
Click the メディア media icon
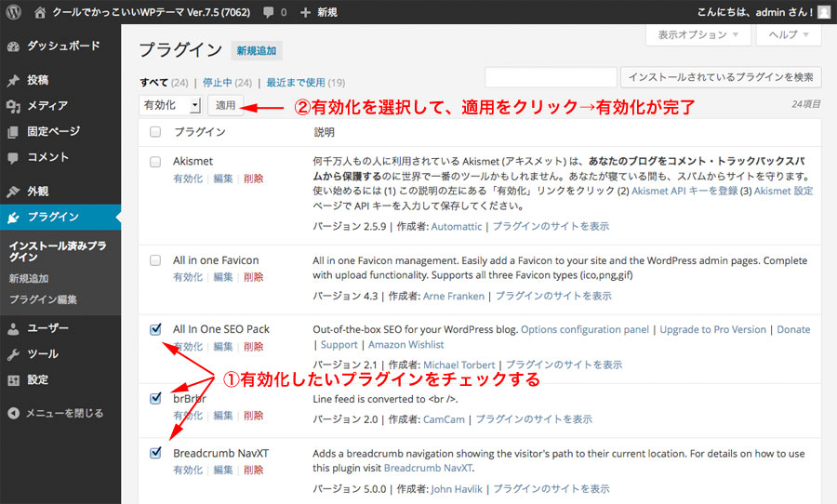coord(13,106)
